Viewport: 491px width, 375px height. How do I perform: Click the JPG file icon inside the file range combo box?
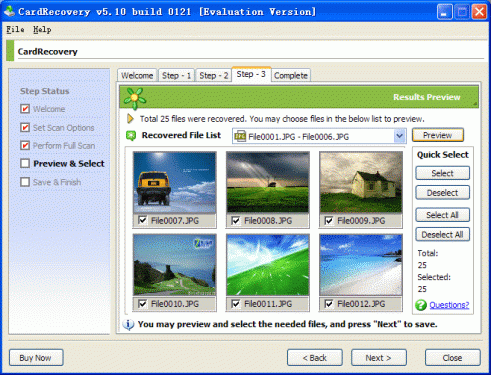pyautogui.click(x=240, y=136)
